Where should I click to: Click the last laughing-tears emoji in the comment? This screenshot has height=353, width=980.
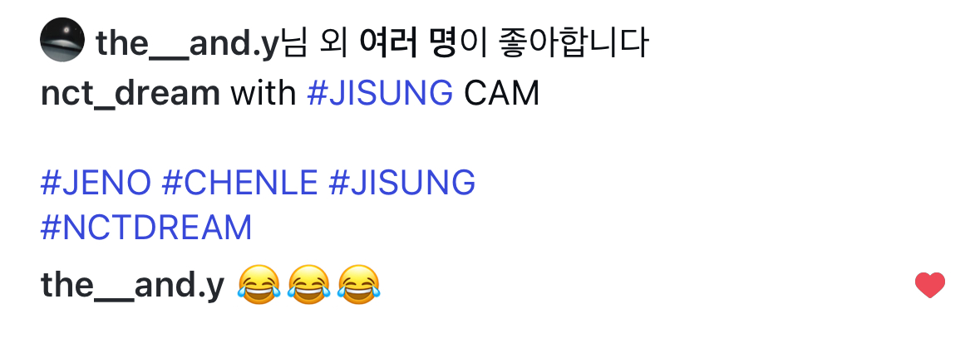coord(359,285)
